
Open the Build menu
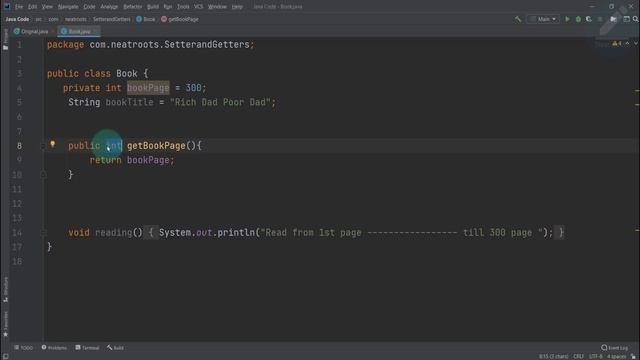point(153,7)
